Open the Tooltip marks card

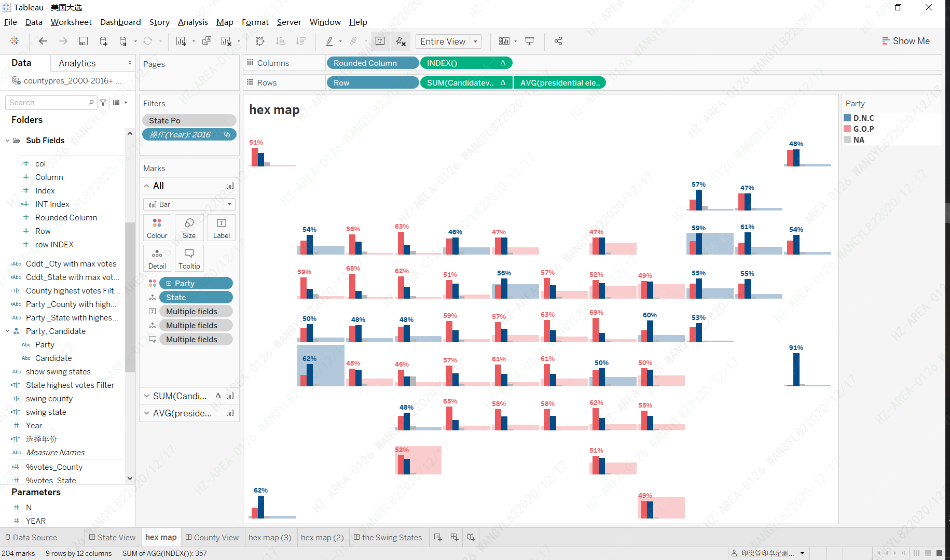point(189,258)
